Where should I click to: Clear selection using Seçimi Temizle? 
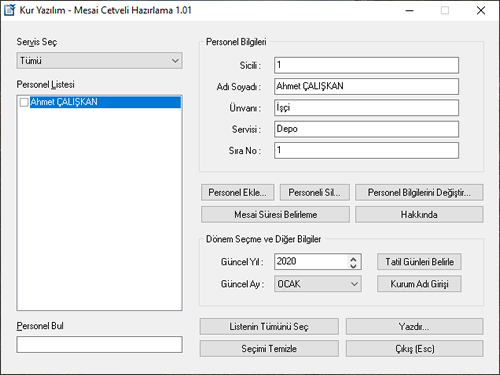[x=269, y=349]
